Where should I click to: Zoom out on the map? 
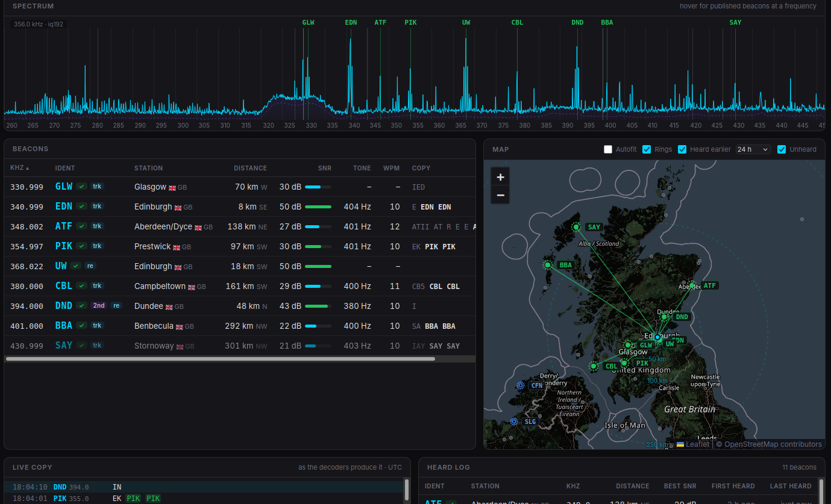(500, 195)
